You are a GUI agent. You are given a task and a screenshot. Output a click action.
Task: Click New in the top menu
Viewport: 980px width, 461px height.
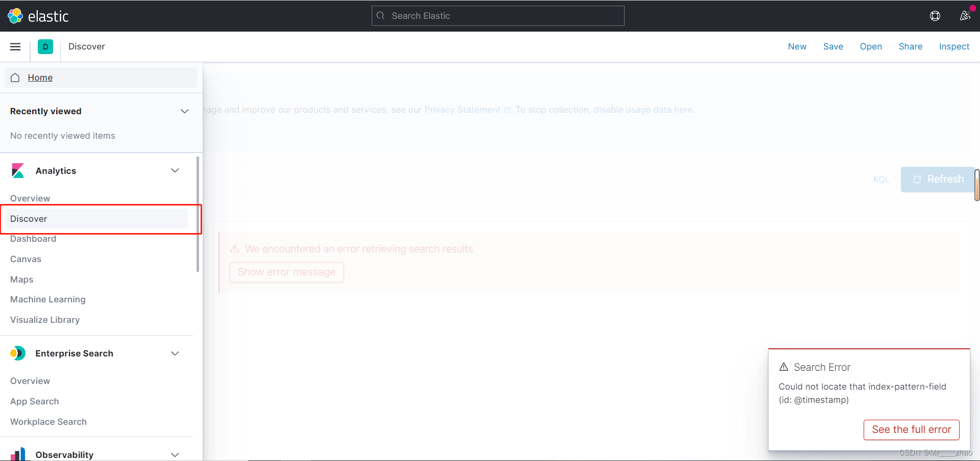(797, 46)
